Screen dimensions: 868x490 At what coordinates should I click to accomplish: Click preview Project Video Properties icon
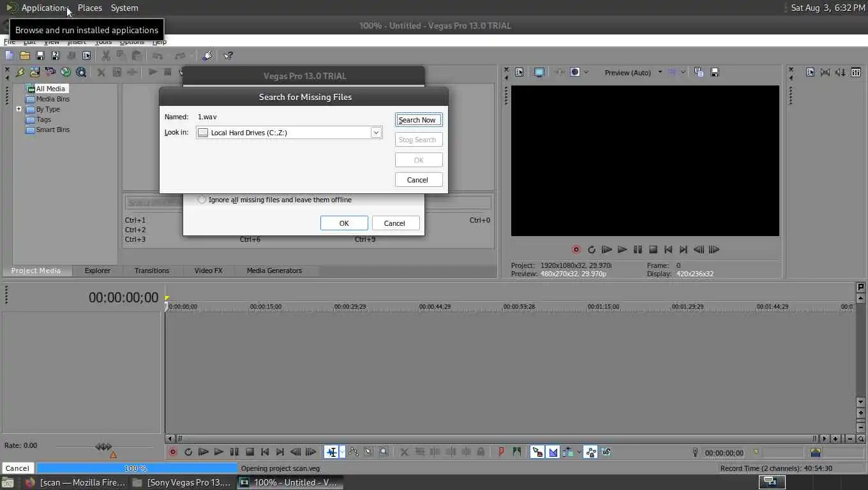[520, 72]
